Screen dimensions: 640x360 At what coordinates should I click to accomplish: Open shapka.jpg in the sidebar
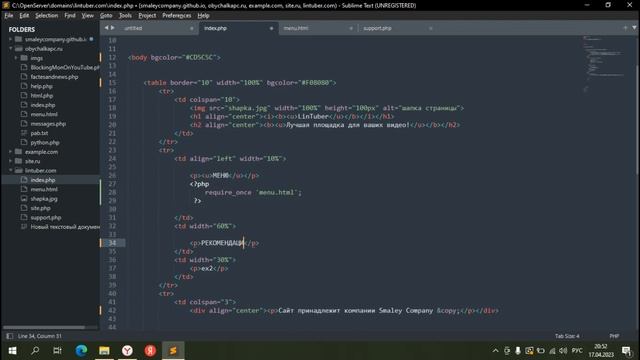[x=44, y=199]
